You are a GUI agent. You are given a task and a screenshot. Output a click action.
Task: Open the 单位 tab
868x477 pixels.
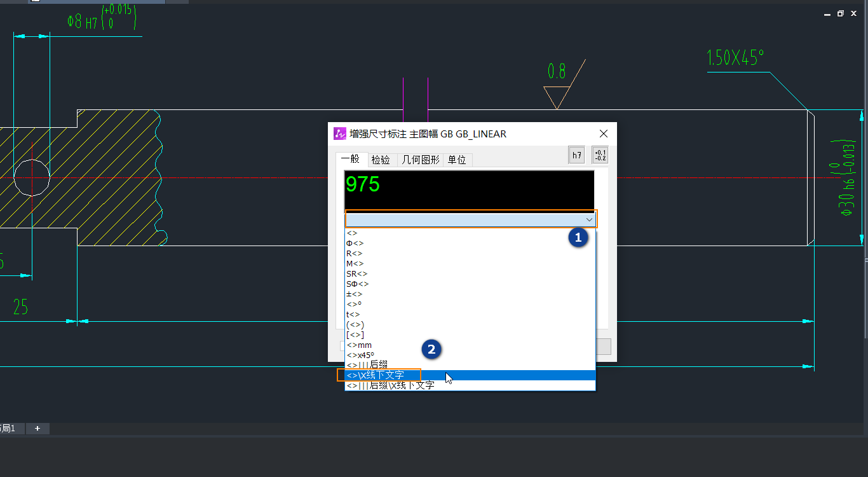pos(457,160)
